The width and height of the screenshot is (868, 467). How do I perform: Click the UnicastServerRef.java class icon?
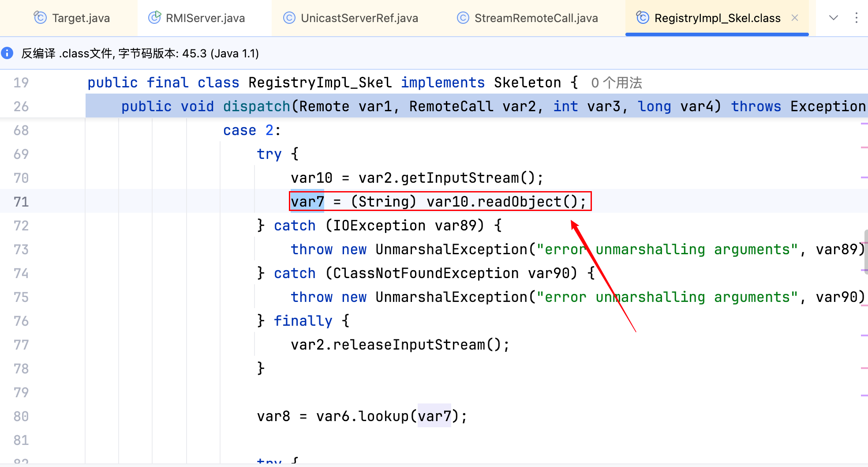[x=289, y=18]
